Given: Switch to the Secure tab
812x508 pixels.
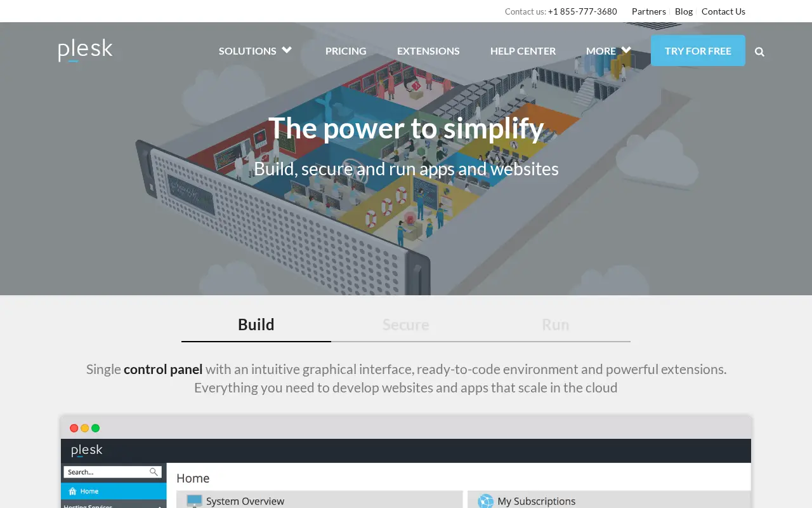Looking at the screenshot, I should (406, 324).
